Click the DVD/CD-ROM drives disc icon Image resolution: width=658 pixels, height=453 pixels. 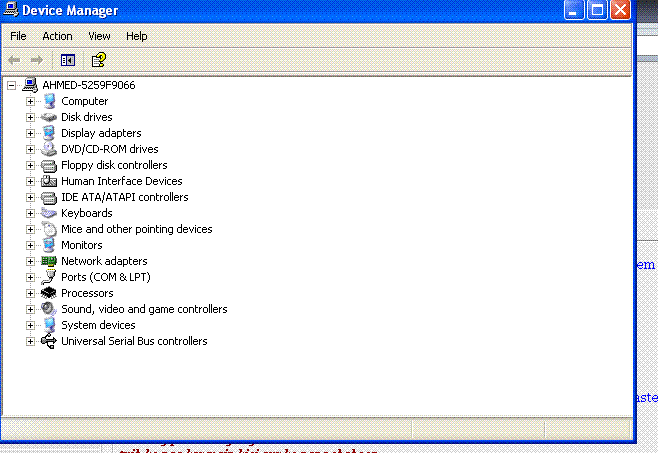tap(48, 149)
